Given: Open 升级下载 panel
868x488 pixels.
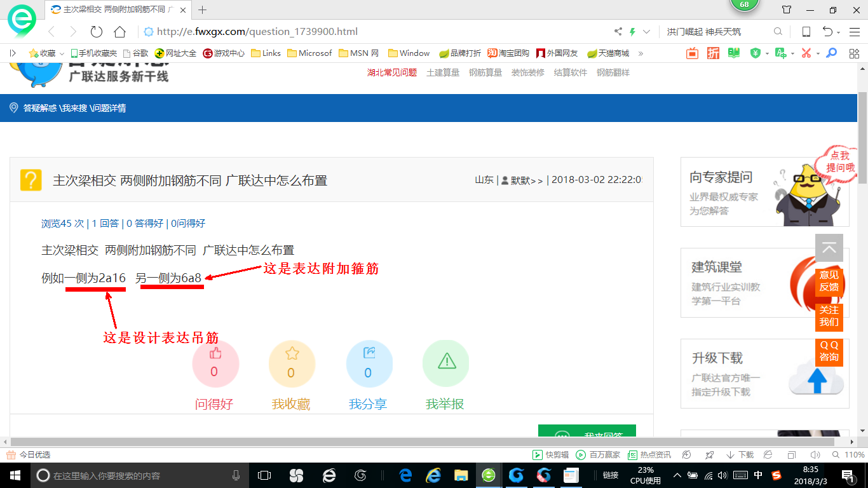Looking at the screenshot, I should point(765,374).
